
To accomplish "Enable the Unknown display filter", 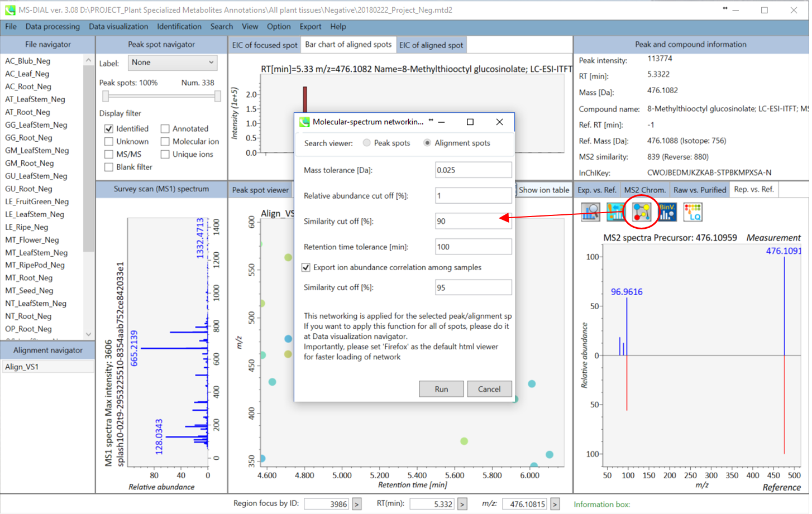I will [109, 142].
